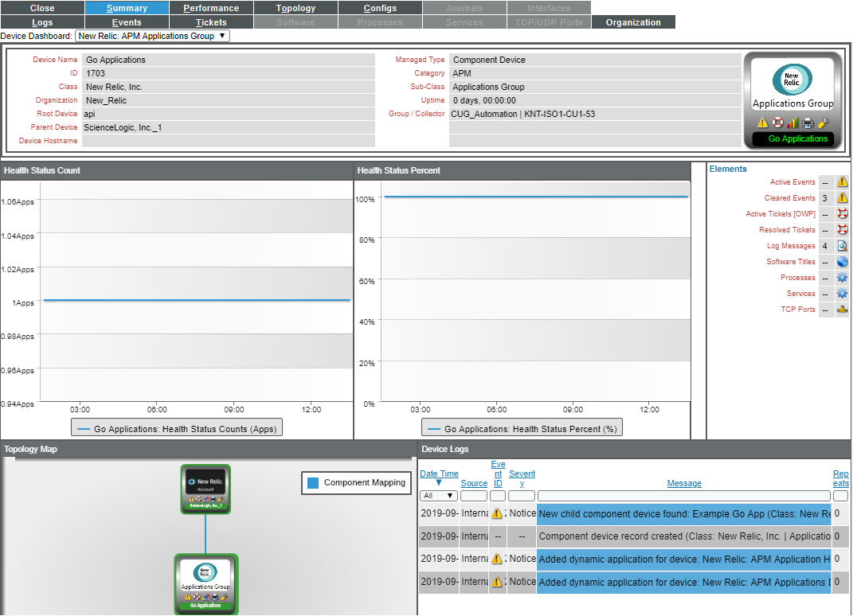
Task: Toggle Health Status Percent legend line
Action: click(x=522, y=429)
